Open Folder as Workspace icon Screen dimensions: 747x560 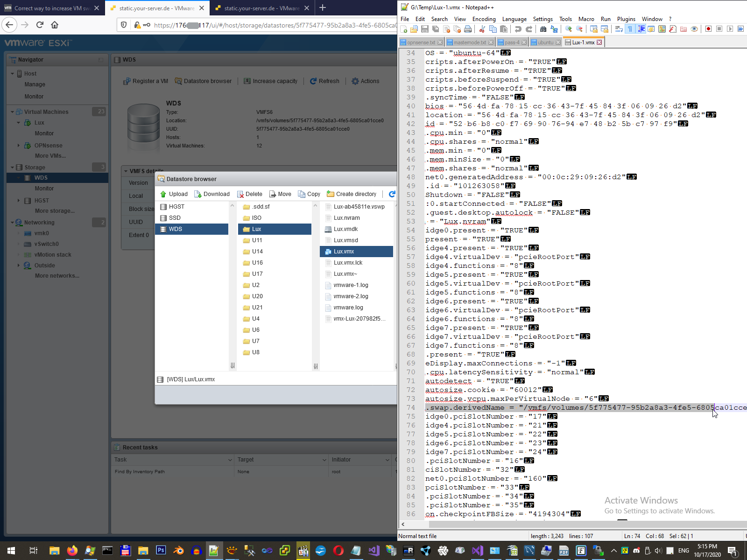pyautogui.click(x=684, y=29)
